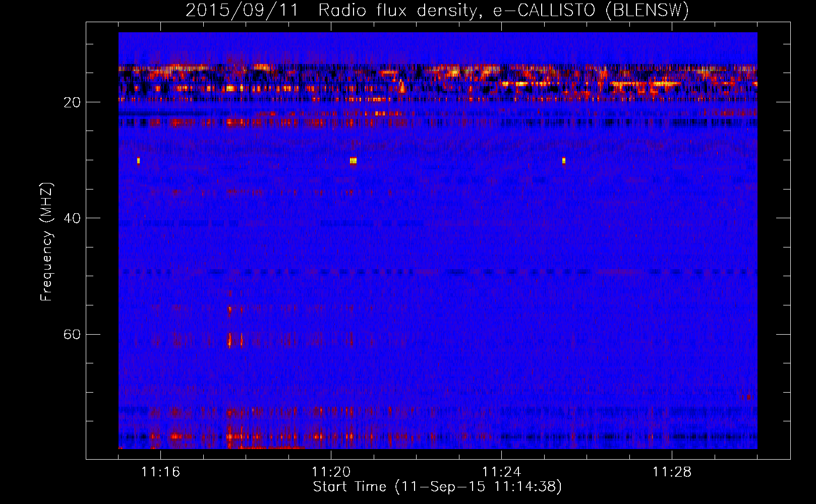Click the 11:20 time tick label
Viewport: 816px width, 504px height.
(x=331, y=472)
